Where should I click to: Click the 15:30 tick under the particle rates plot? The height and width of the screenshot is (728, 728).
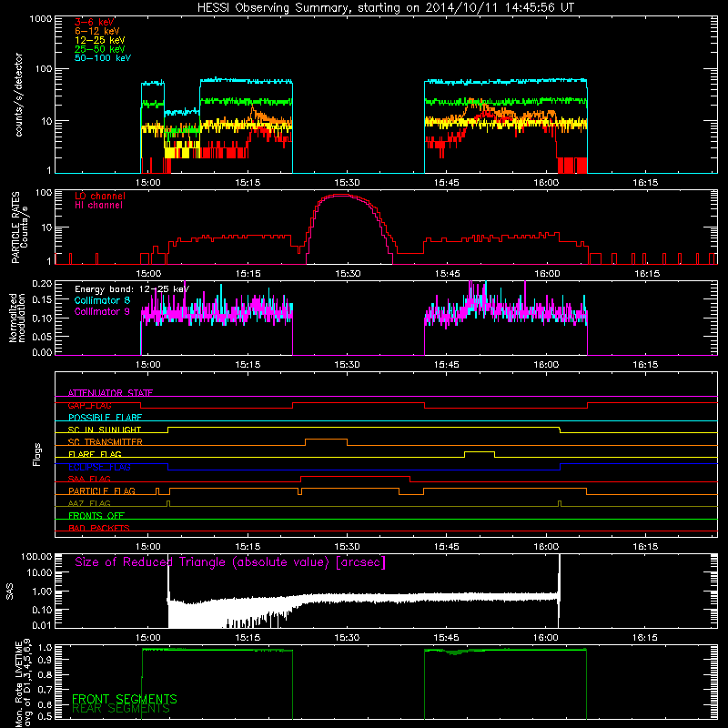point(348,274)
